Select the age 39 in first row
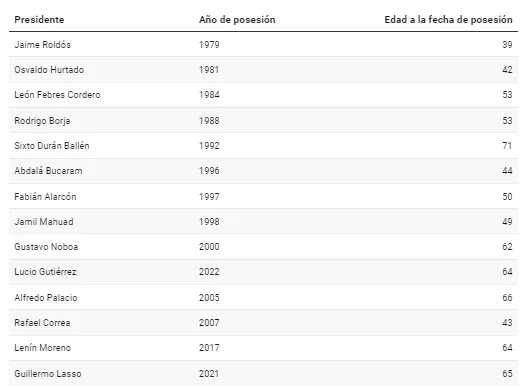This screenshot has width=527, height=388. pos(507,45)
